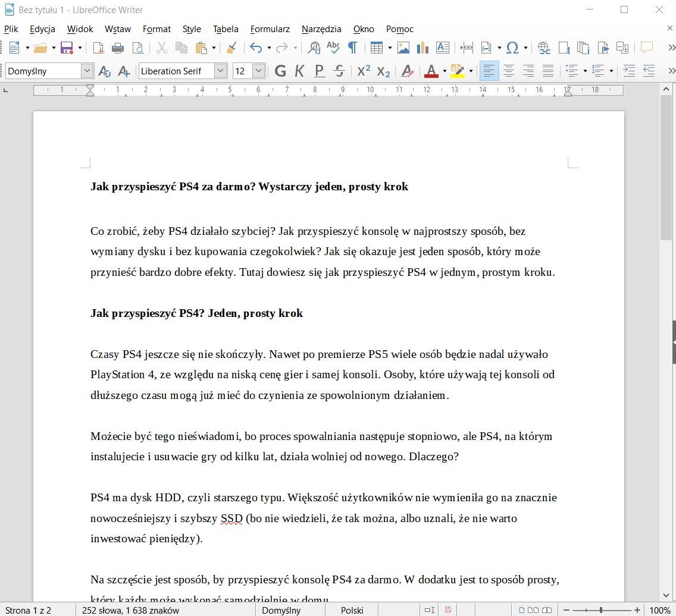
Task: Open the bullet list style dropdown arrow
Action: click(x=585, y=71)
